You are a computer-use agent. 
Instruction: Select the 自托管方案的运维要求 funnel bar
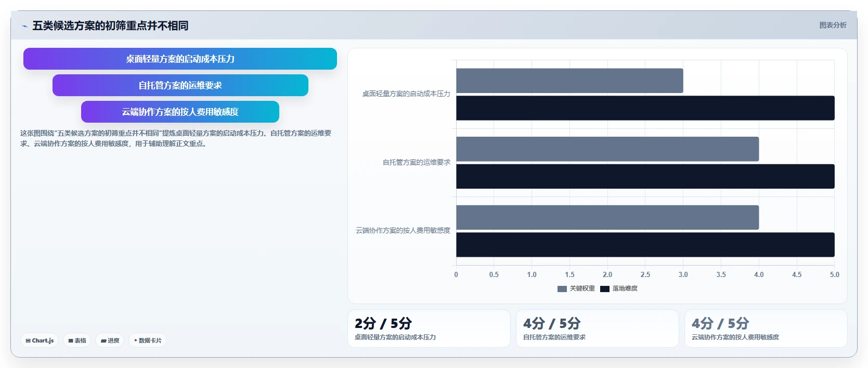180,85
